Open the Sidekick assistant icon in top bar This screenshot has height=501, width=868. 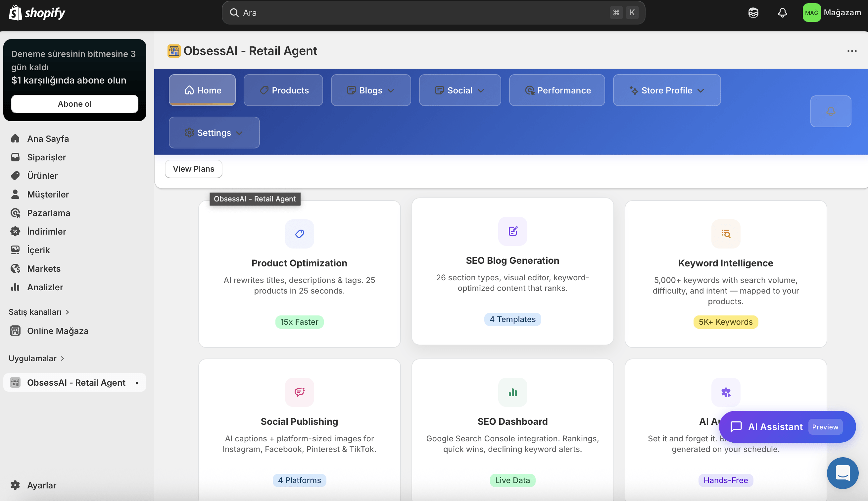pyautogui.click(x=753, y=13)
